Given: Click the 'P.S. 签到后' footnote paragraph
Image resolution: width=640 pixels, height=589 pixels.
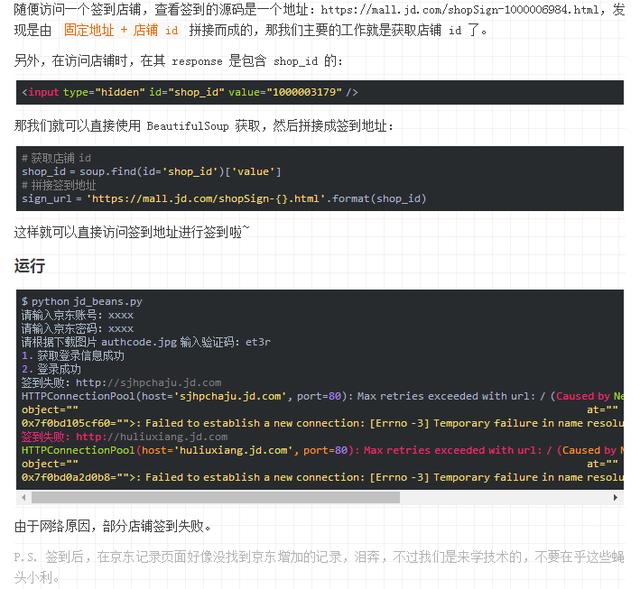Looking at the screenshot, I should coord(319,567).
